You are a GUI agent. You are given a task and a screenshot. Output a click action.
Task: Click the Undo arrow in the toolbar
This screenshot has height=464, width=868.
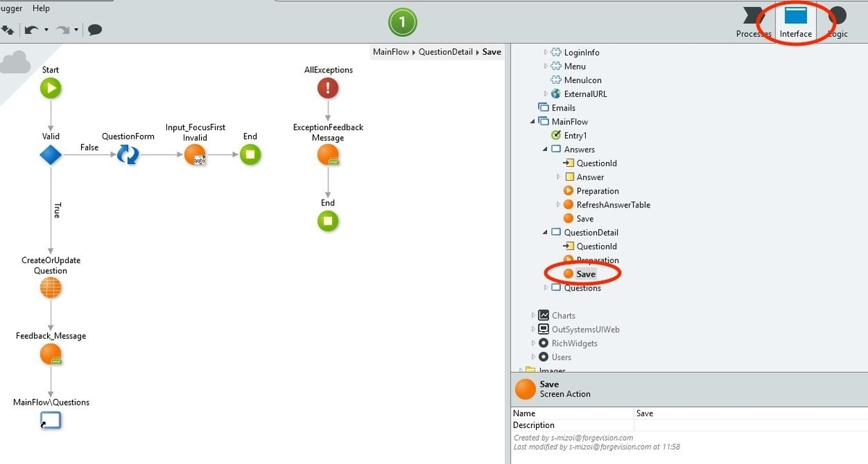[x=31, y=30]
